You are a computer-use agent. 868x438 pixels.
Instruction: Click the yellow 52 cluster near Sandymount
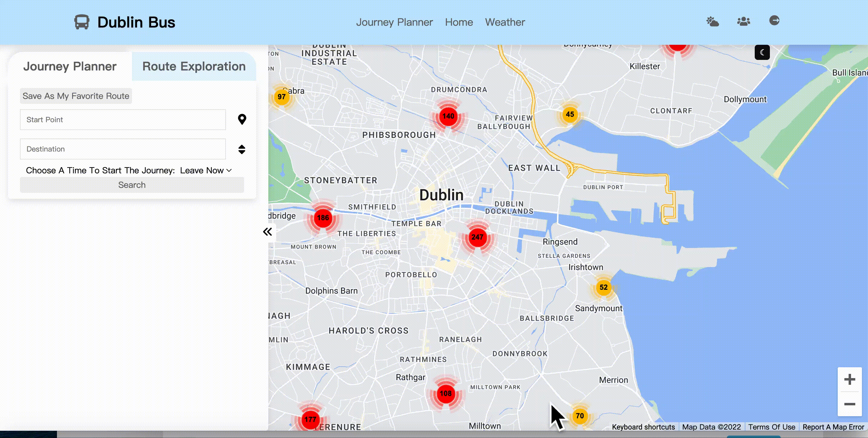tap(603, 287)
